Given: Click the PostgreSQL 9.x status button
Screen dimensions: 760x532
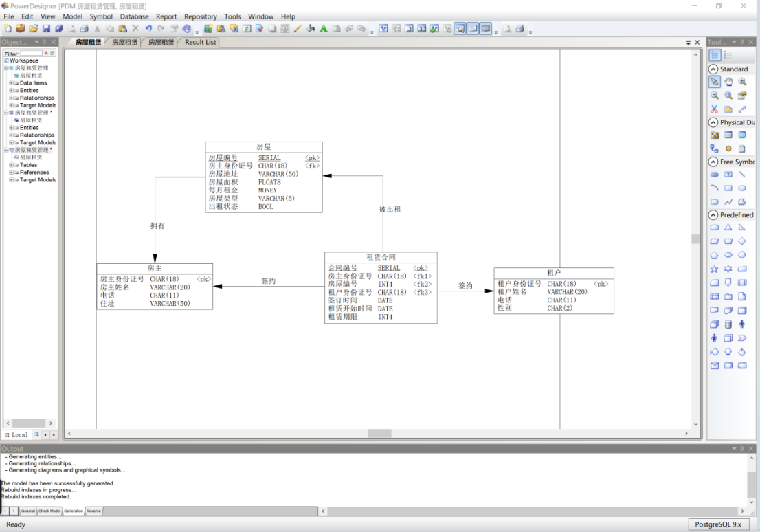Looking at the screenshot, I should tap(718, 524).
